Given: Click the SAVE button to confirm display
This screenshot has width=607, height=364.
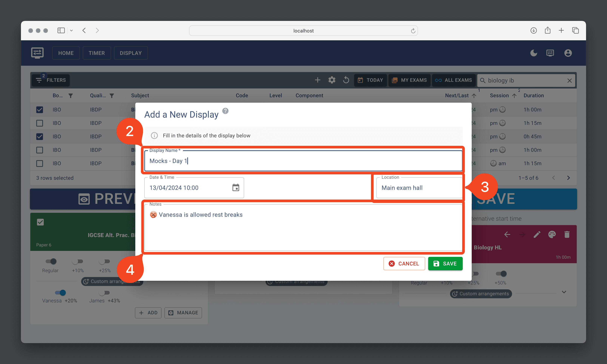Looking at the screenshot, I should [446, 264].
